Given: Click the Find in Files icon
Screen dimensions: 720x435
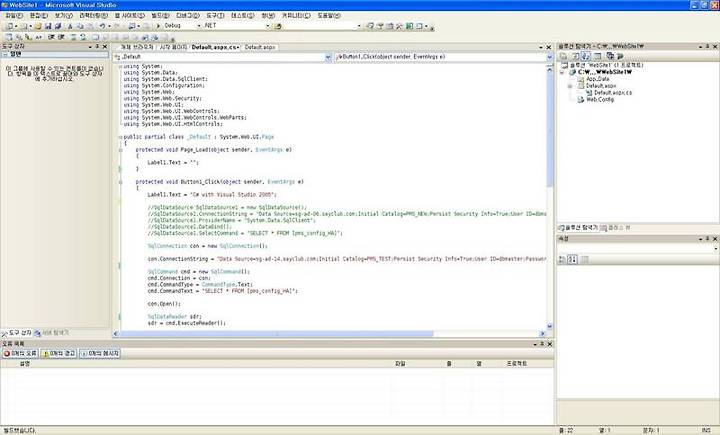Looking at the screenshot, I should pyautogui.click(x=278, y=26).
